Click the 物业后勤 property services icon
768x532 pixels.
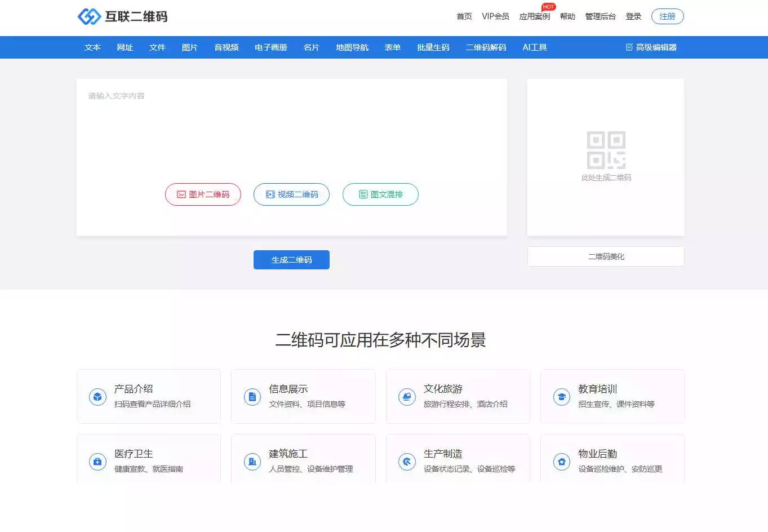[x=561, y=461]
